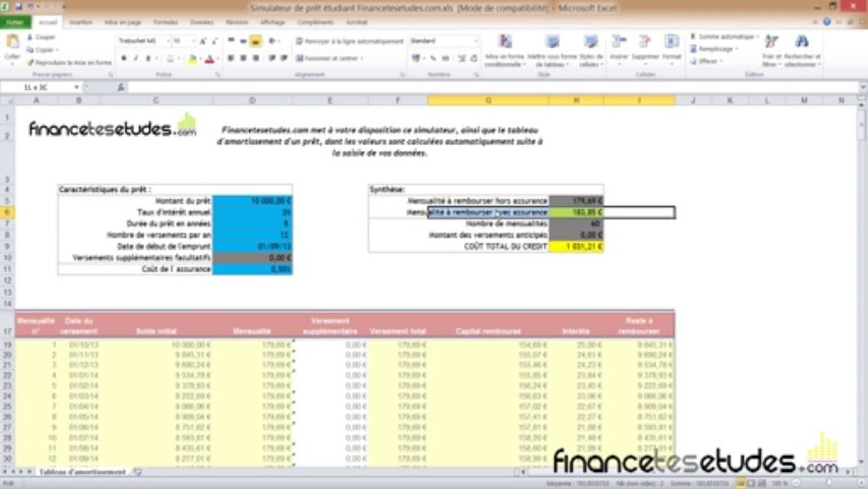This screenshot has height=489, width=868.
Task: Click Renvoyer à la ligne automatiquement
Action: [350, 41]
